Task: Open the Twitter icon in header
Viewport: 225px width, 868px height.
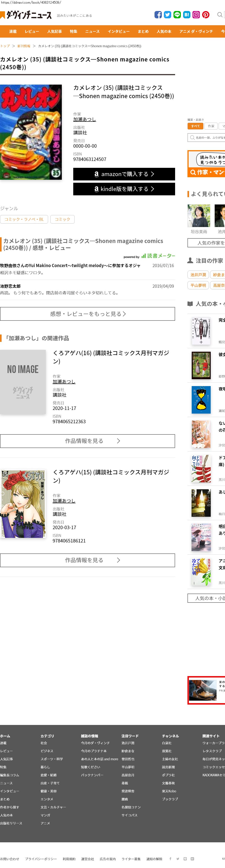Action: click(168, 14)
